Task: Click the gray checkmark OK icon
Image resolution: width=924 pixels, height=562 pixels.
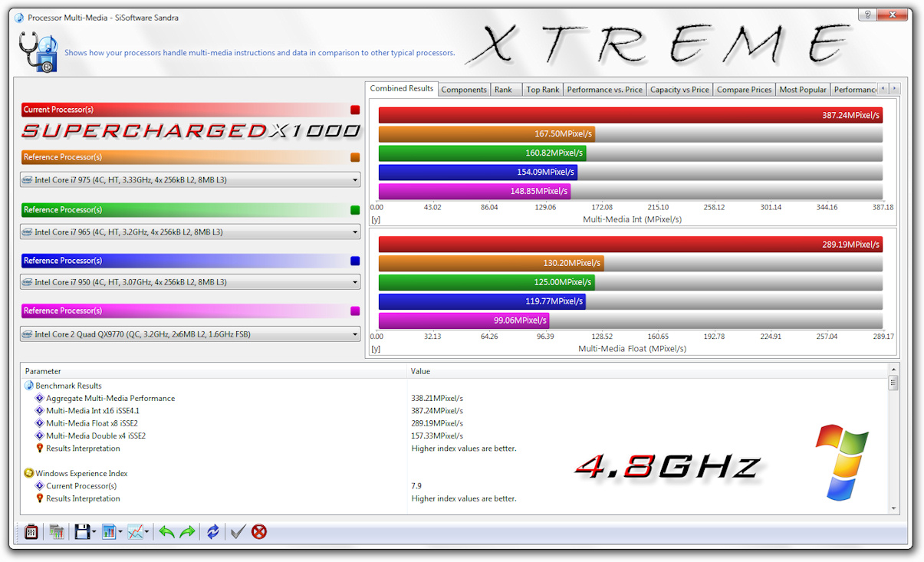Action: tap(238, 531)
